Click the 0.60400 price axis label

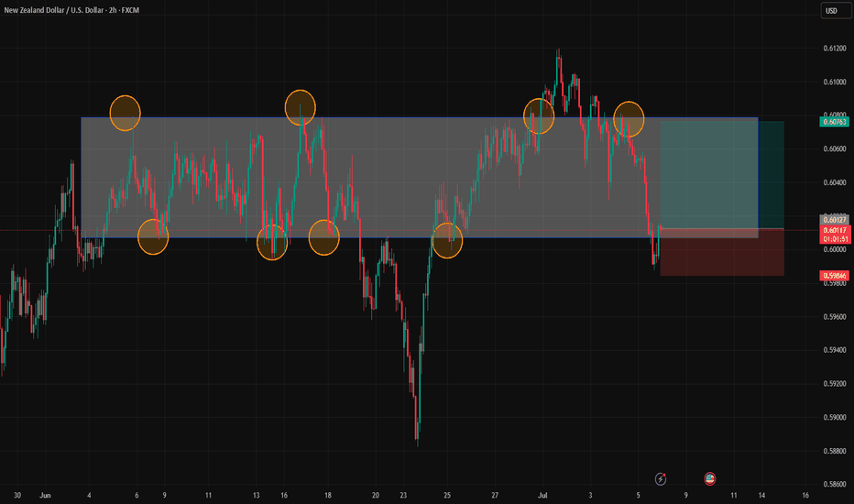click(835, 182)
